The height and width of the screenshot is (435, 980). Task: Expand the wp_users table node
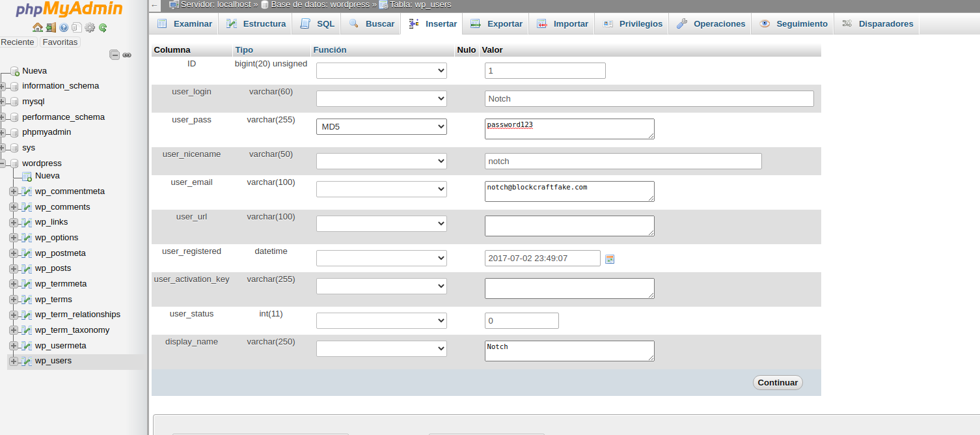pyautogui.click(x=14, y=361)
